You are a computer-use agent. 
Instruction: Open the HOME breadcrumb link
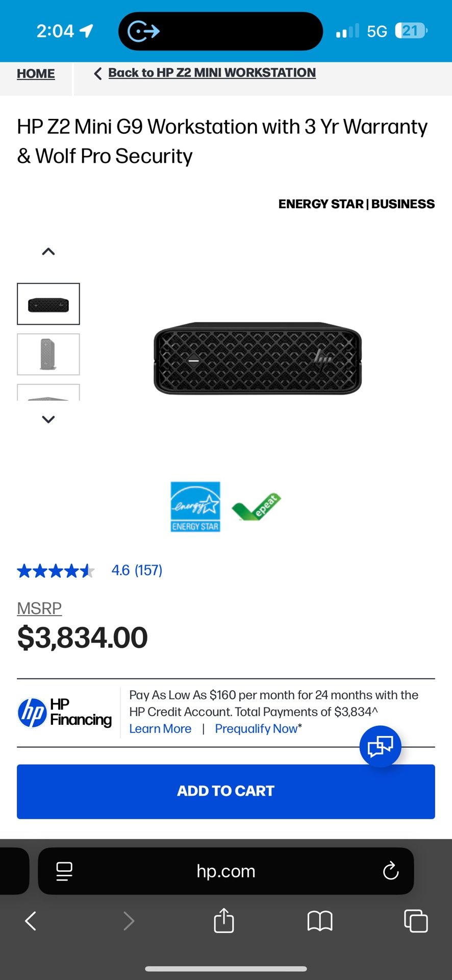[36, 73]
